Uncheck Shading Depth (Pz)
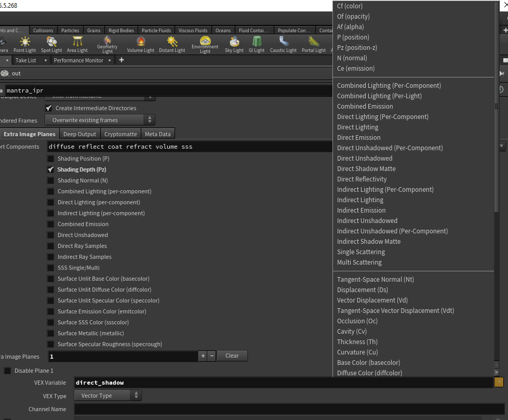The height and width of the screenshot is (420, 508). [50, 169]
